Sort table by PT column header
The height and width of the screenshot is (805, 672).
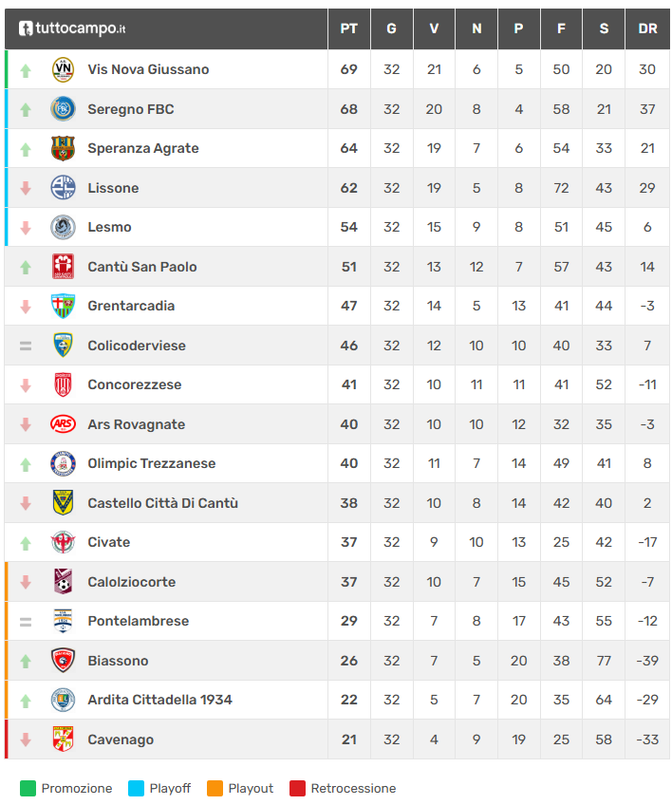(x=348, y=28)
